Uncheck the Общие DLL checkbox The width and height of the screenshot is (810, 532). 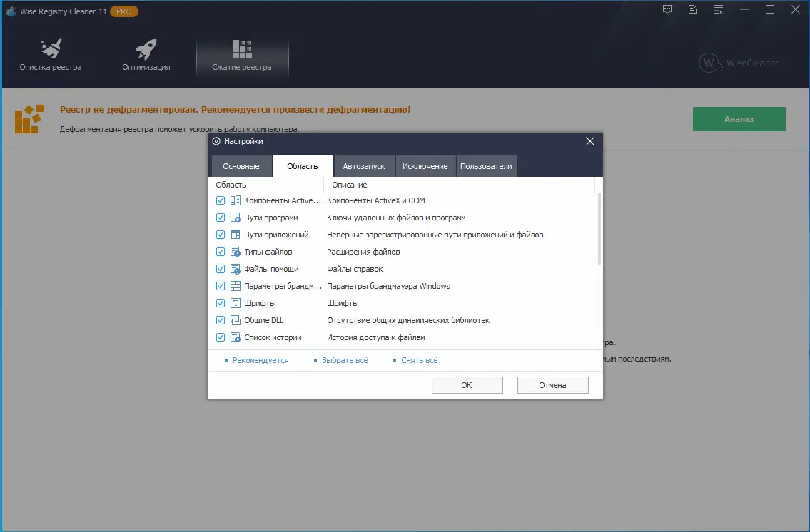click(x=221, y=320)
